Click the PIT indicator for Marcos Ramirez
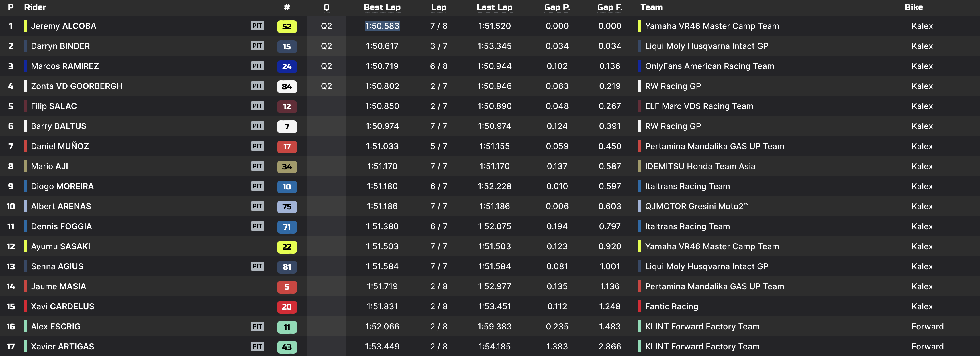Viewport: 980px width, 356px height. tap(258, 66)
